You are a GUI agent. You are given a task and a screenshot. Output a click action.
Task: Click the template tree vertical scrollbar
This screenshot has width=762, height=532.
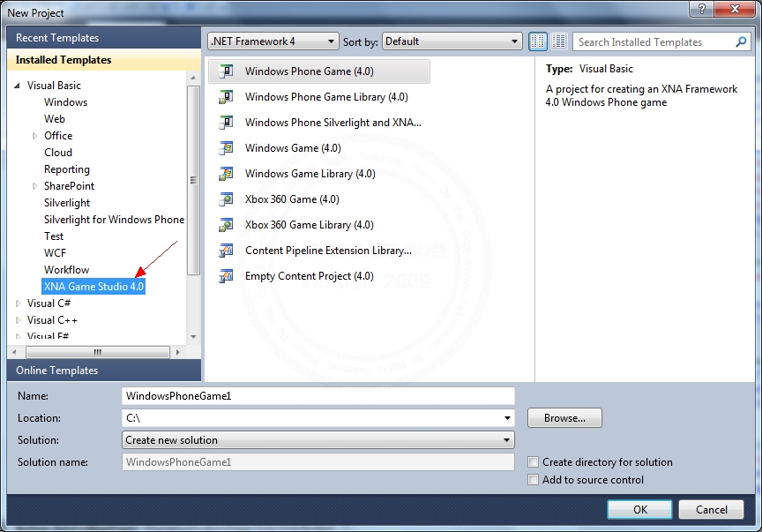pos(193,180)
